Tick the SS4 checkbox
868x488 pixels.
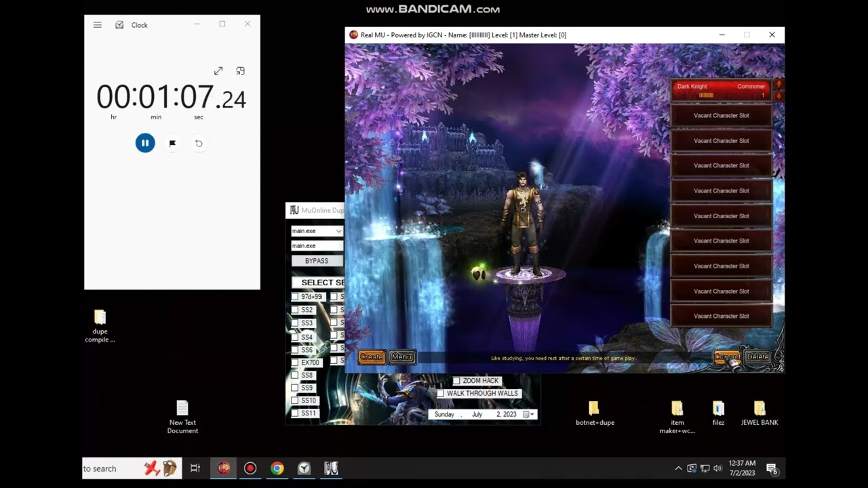pos(295,337)
